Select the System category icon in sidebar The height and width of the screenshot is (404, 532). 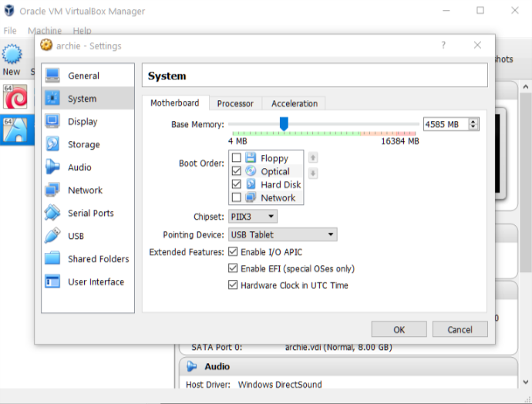click(x=52, y=99)
